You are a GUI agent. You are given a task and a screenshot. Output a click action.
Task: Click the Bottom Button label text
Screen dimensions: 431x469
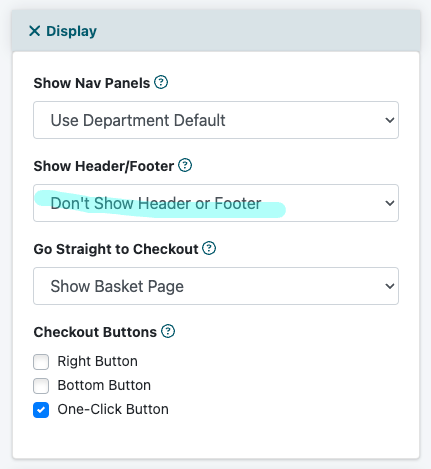[x=104, y=385]
